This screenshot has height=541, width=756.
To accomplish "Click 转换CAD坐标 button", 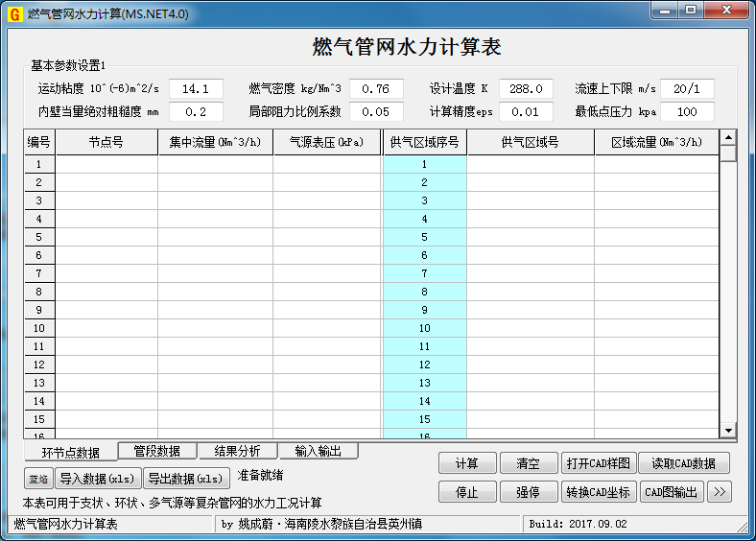I will [598, 492].
